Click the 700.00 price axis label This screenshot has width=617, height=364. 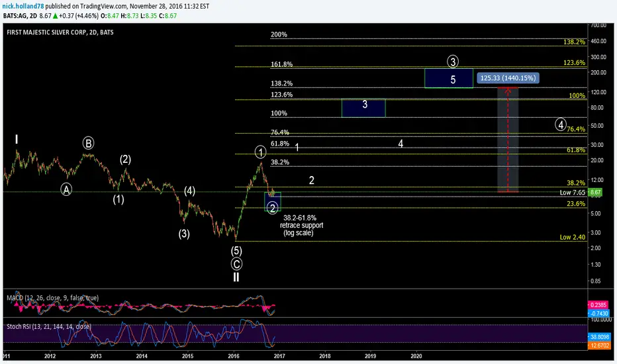coord(598,25)
